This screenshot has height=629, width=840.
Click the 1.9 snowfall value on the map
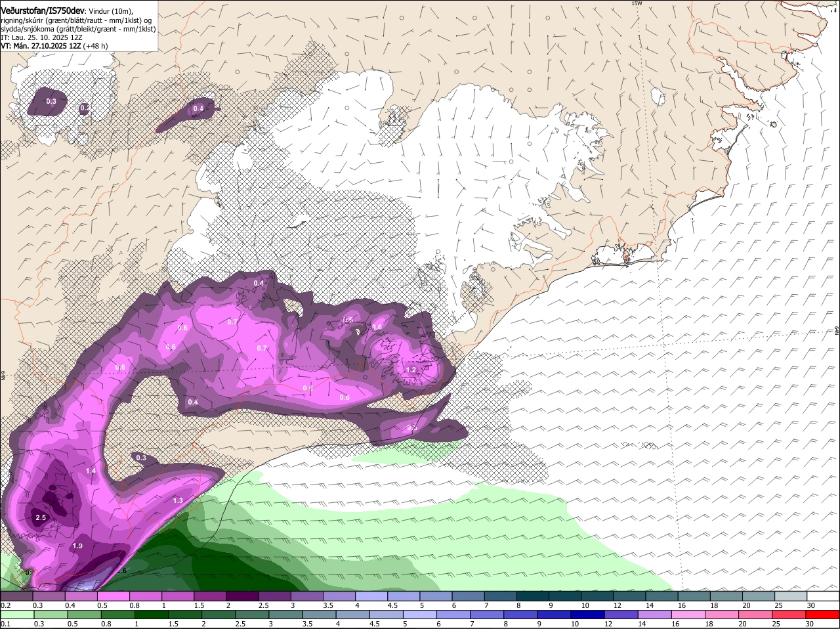(77, 546)
